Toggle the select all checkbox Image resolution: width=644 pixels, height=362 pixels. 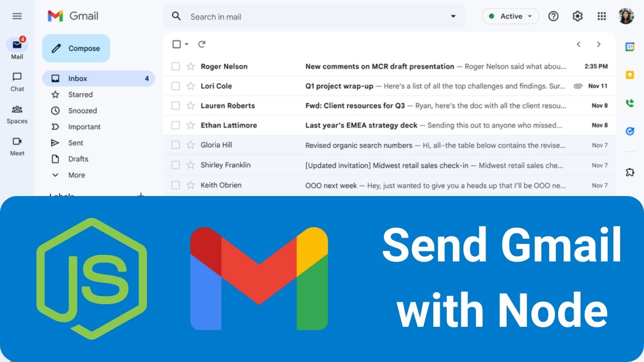pos(177,44)
